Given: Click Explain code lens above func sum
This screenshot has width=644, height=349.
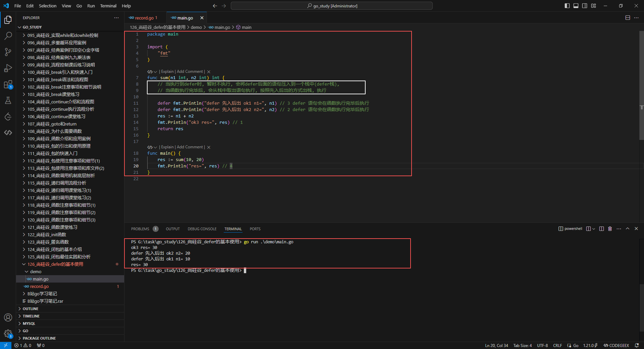Looking at the screenshot, I should click(x=167, y=71).
